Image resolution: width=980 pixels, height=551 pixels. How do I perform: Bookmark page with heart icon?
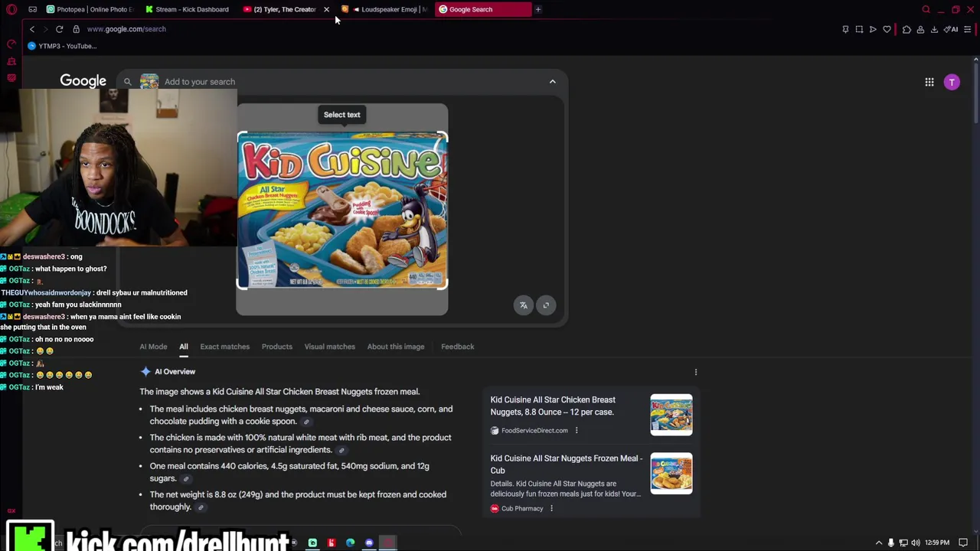tap(887, 29)
